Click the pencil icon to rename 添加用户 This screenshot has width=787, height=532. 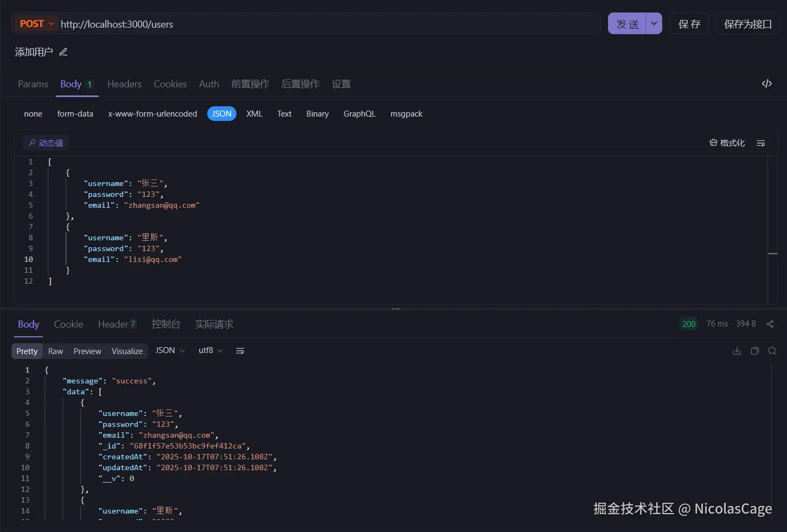click(63, 52)
